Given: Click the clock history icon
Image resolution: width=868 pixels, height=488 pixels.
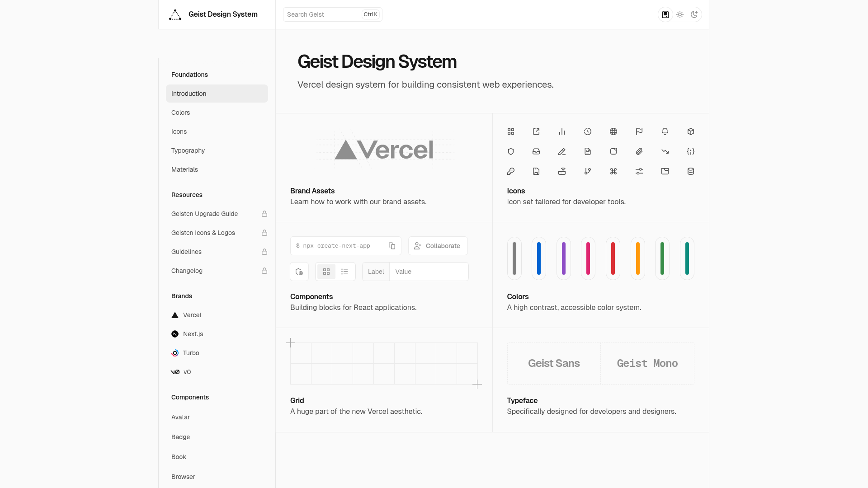Looking at the screenshot, I should (x=588, y=131).
